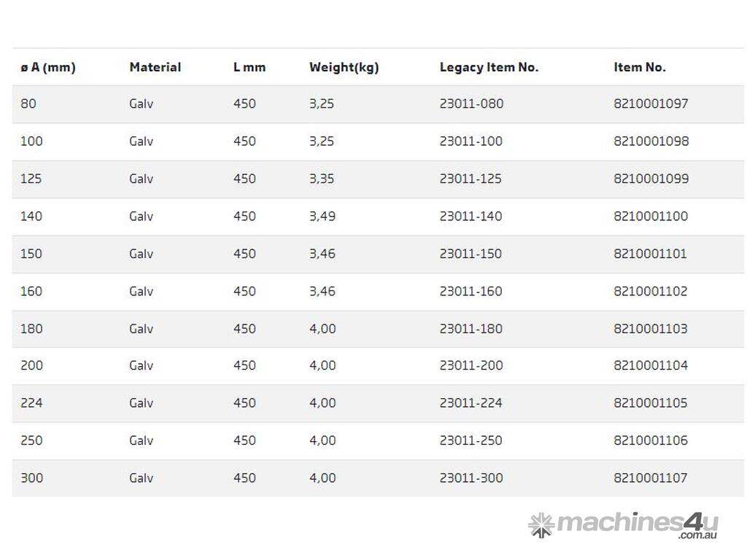Screen dimensions: 747x560
Task: Click the 125 diameter cell
Action: coord(31,179)
